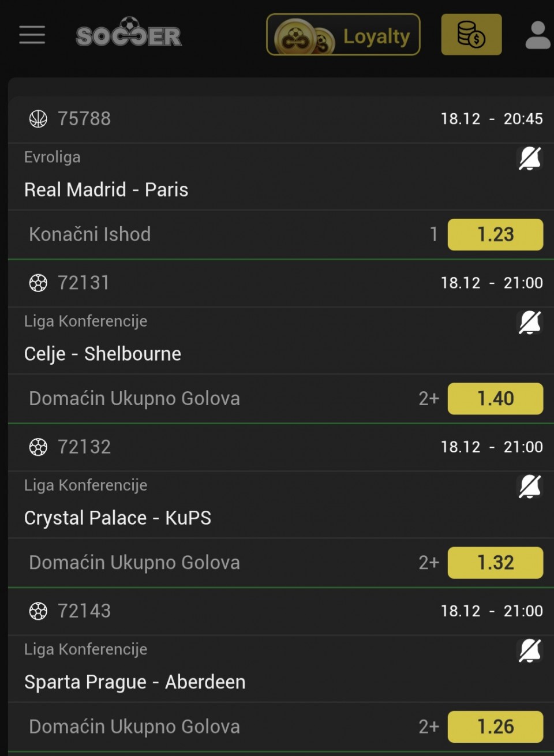Toggle notification bell for Celje - Shelbourne
This screenshot has width=554, height=756.
pos(529,322)
